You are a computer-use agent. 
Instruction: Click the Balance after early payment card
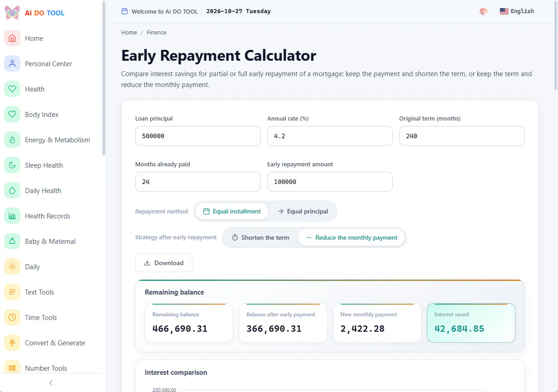point(283,323)
